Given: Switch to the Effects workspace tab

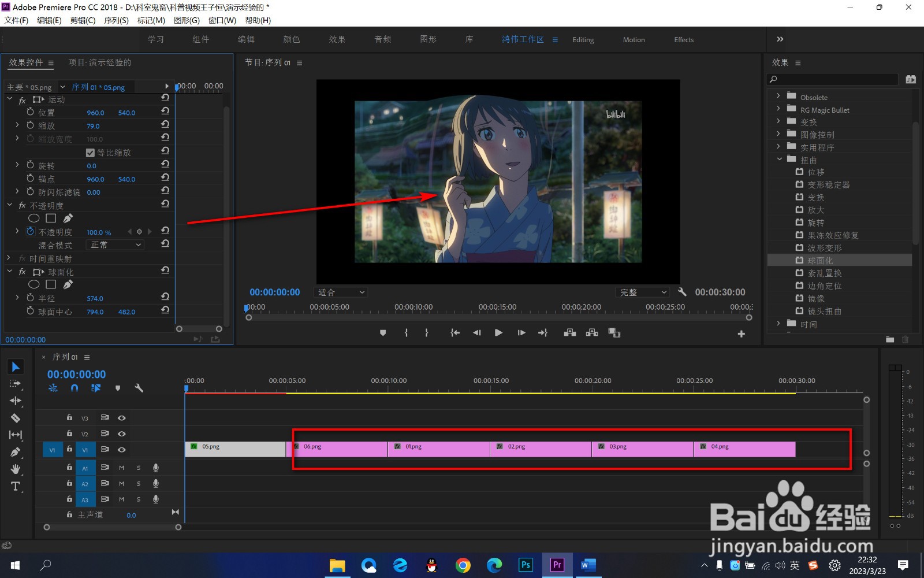Looking at the screenshot, I should (684, 40).
